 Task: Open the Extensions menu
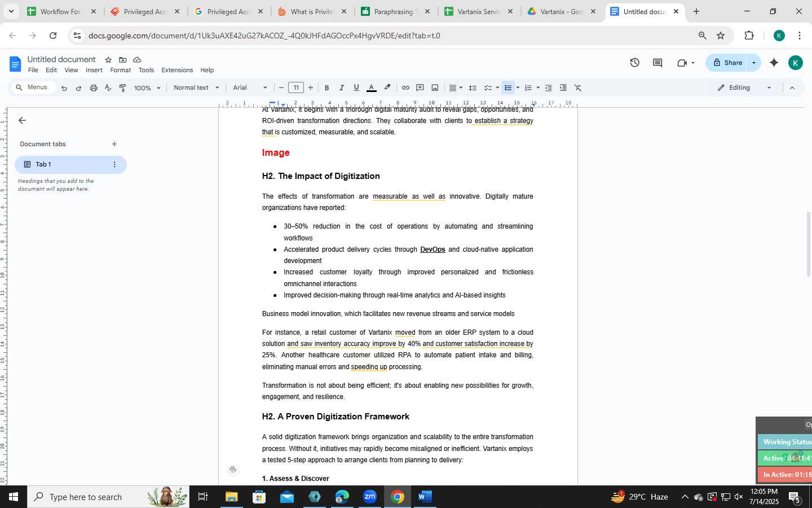pos(177,70)
